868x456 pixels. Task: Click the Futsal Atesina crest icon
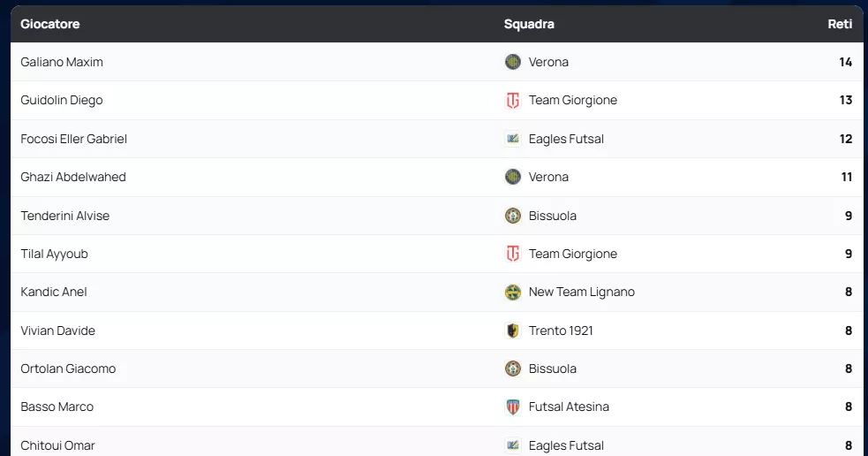pyautogui.click(x=513, y=407)
